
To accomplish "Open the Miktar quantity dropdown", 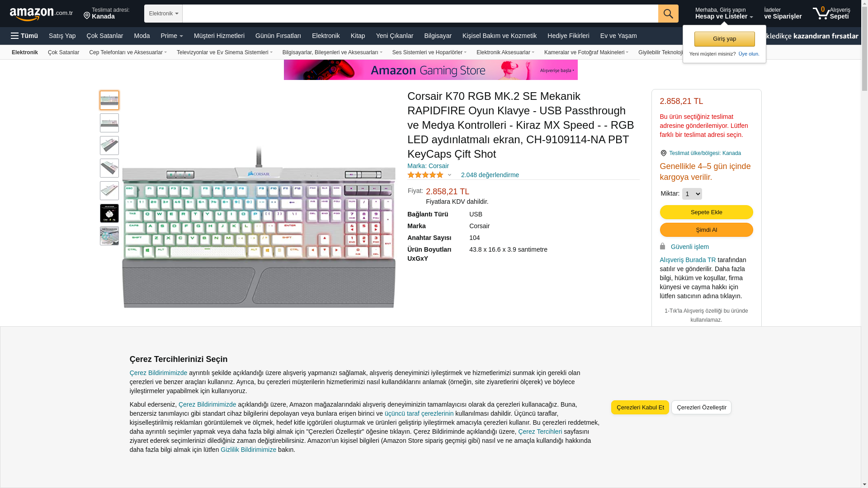I will pos(692,194).
